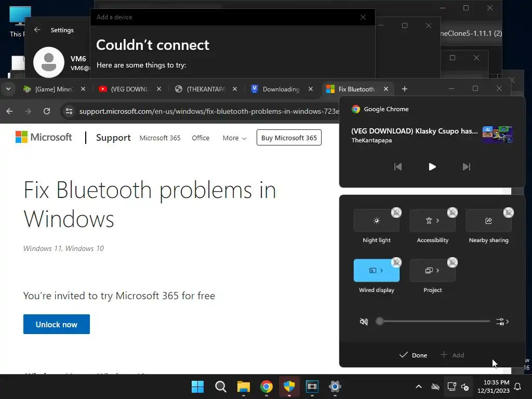This screenshot has height=399, width=532.
Task: Close the Fix Bluetooth tab
Action: [x=386, y=89]
